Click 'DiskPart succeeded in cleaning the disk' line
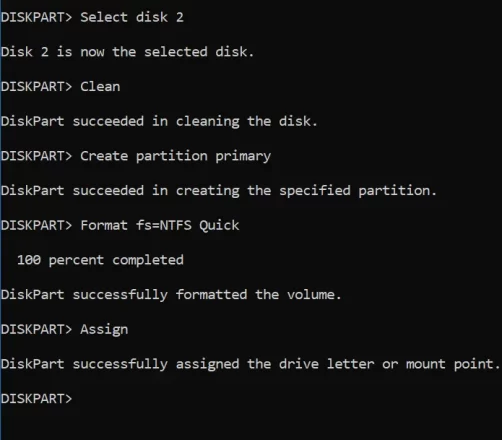Screen dimensions: 502x440 point(159,122)
